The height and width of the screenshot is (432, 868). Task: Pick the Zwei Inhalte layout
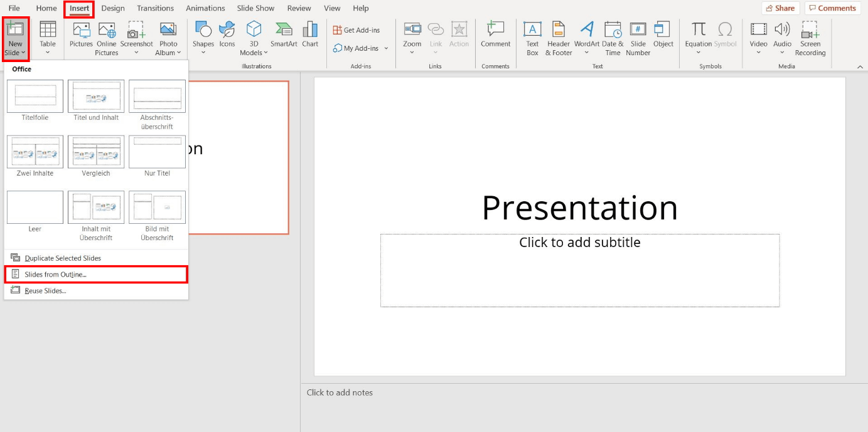[35, 152]
